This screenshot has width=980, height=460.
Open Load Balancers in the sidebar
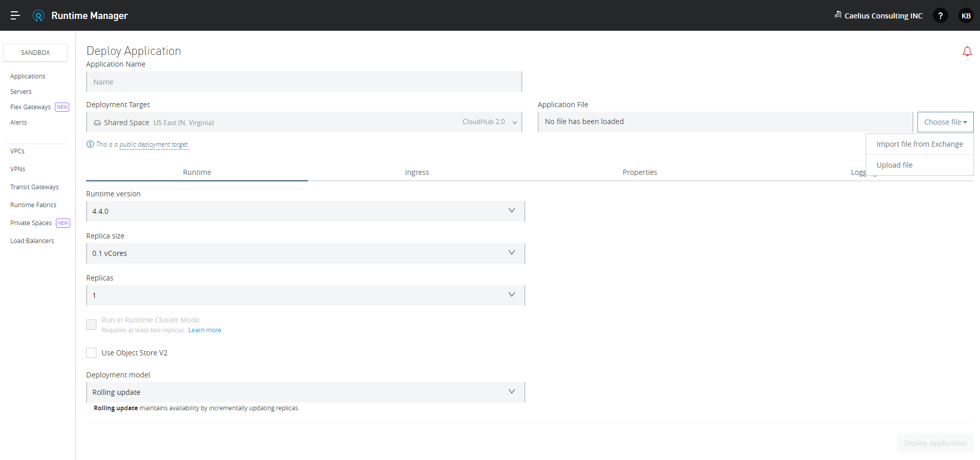click(32, 241)
